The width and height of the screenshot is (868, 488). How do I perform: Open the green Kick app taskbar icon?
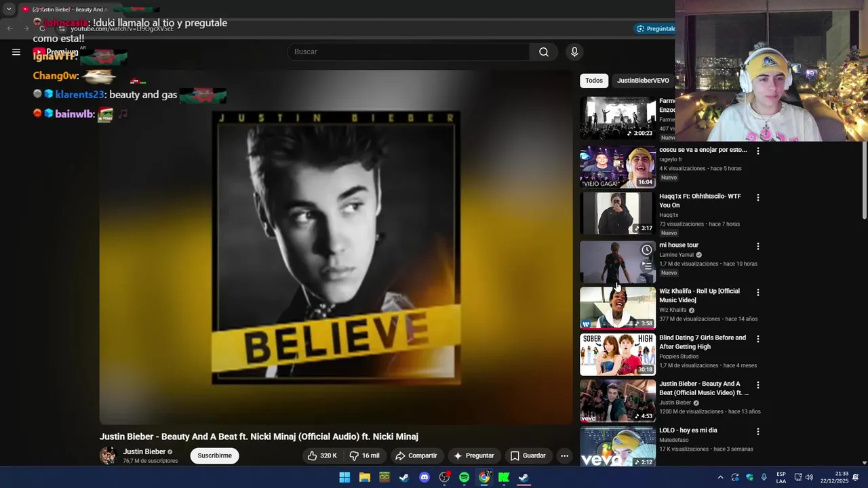504,477
